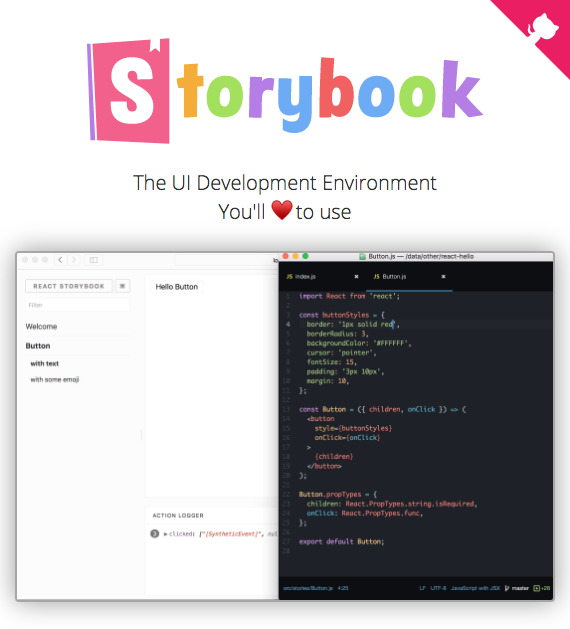Click the red close light in editor
Image resolution: width=570 pixels, height=629 pixels.
tap(286, 256)
